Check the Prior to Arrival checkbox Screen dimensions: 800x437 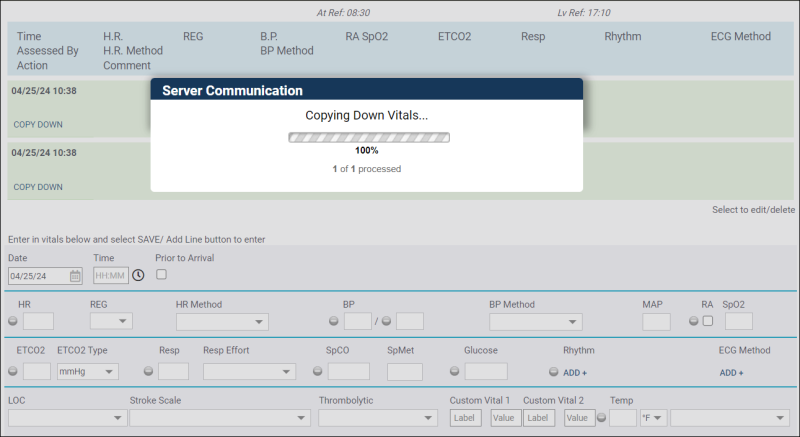click(161, 274)
